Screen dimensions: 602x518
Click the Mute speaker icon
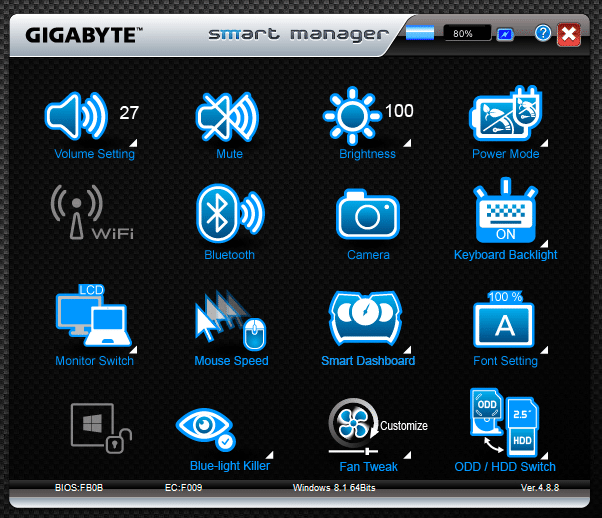[x=227, y=117]
